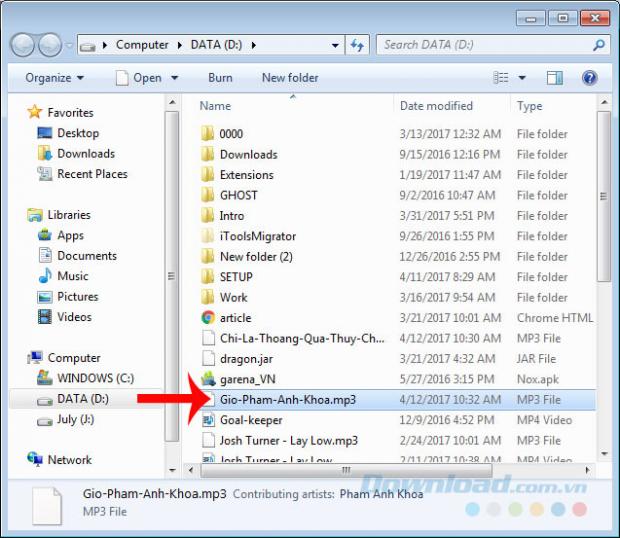Toggle the preview pane icon
Screen dimensions: 620x538
click(555, 78)
